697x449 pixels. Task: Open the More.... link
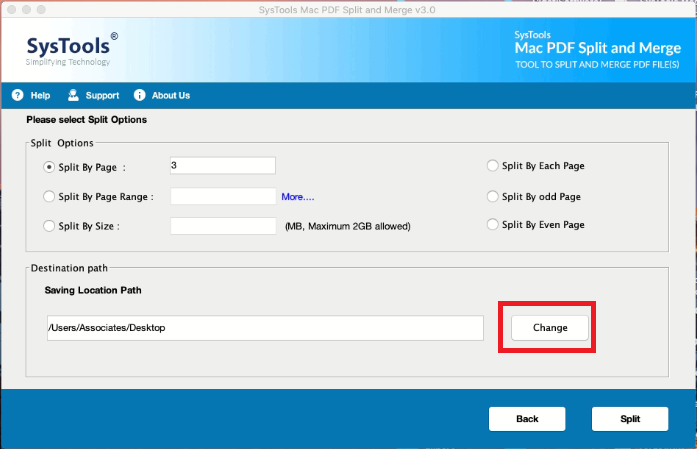[298, 196]
